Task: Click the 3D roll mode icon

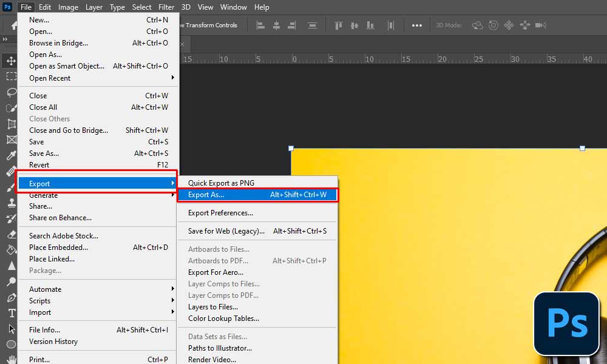Action: [493, 25]
